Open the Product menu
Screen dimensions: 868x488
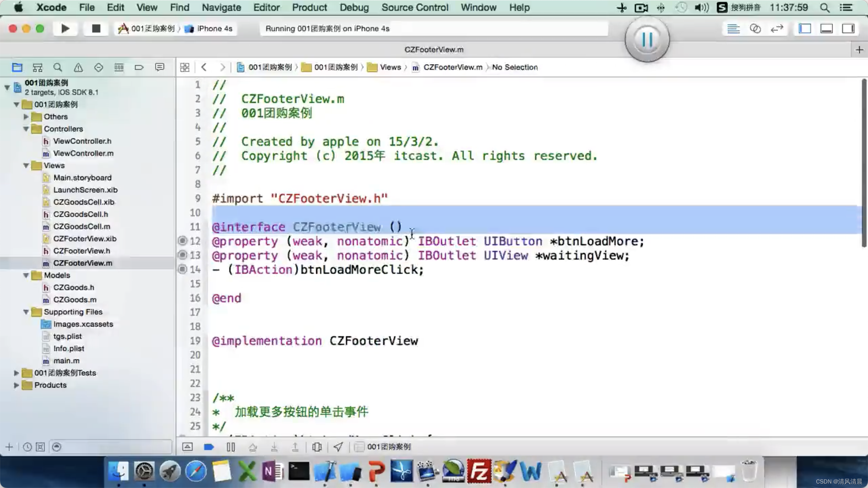tap(310, 7)
